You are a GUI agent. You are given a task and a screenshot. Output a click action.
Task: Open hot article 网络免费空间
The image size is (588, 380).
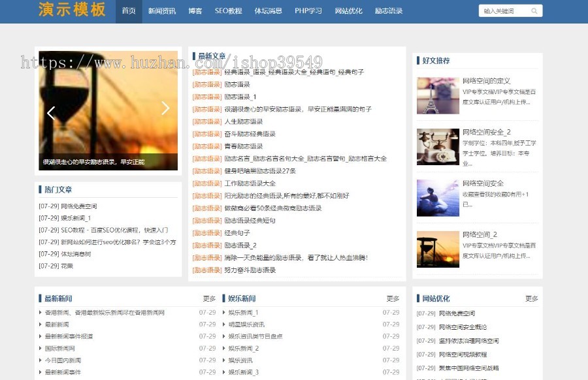(x=79, y=206)
